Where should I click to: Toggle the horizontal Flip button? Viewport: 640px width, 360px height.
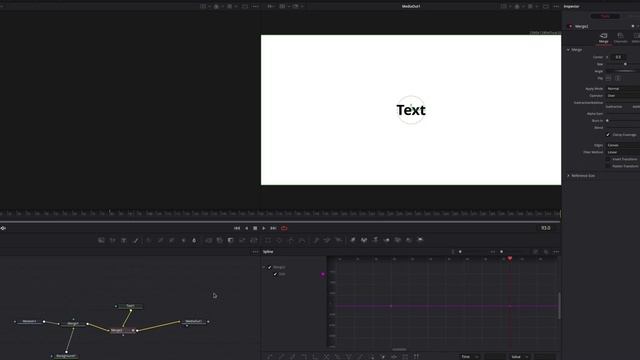(x=608, y=78)
